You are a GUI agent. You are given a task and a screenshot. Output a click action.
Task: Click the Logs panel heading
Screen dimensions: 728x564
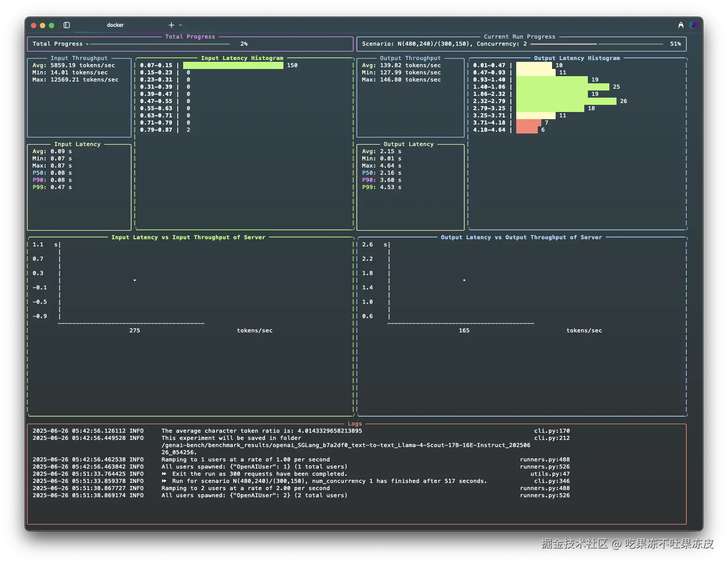[x=355, y=424]
